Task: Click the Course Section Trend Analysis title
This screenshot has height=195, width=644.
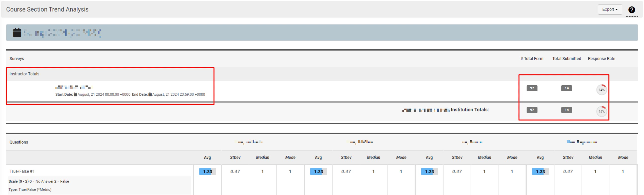Action: 47,9
